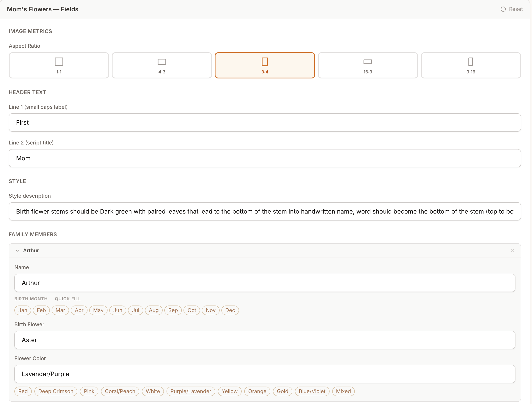Choose the Mixed color chip
The image size is (532, 404).
coord(343,391)
